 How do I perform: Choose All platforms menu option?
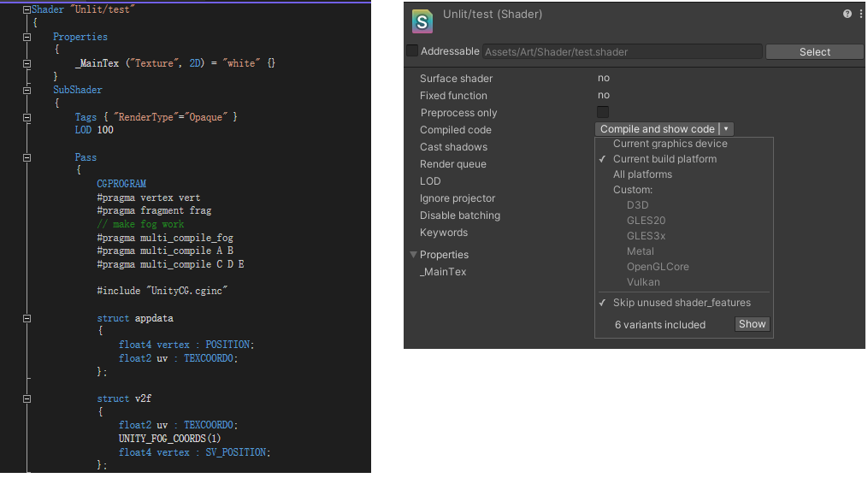(642, 174)
